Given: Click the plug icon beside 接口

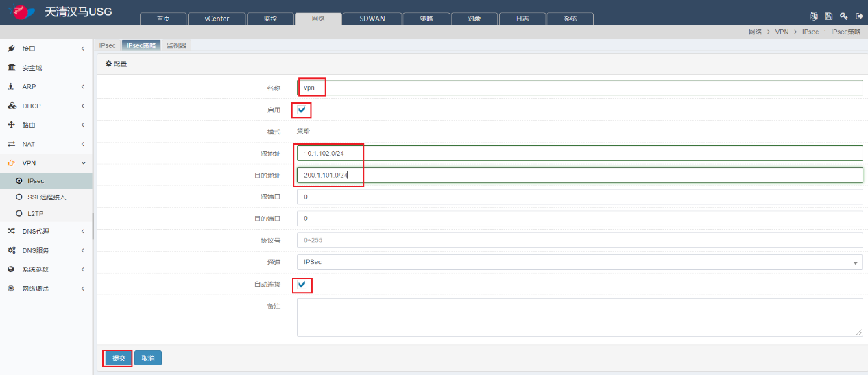Looking at the screenshot, I should pyautogui.click(x=11, y=49).
